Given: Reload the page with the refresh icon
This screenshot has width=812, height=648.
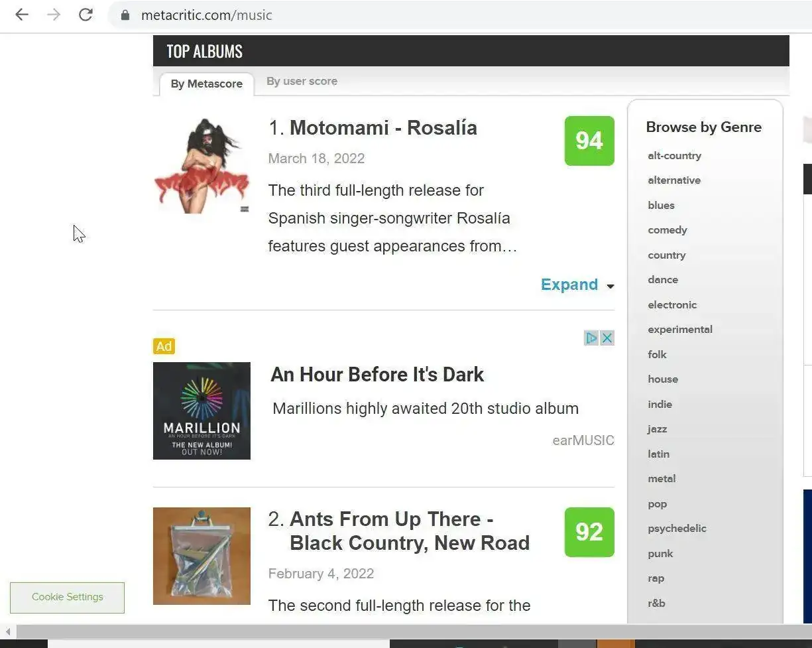Looking at the screenshot, I should [x=86, y=15].
